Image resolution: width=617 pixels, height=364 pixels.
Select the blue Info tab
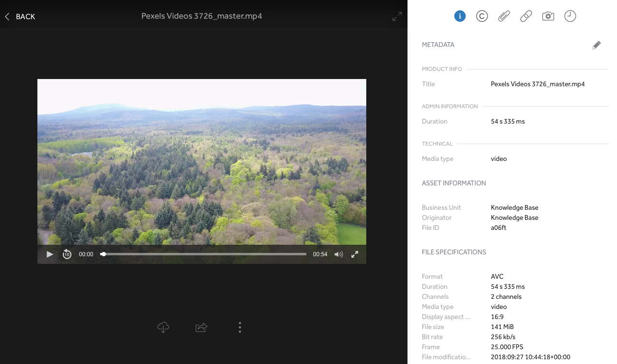click(460, 16)
